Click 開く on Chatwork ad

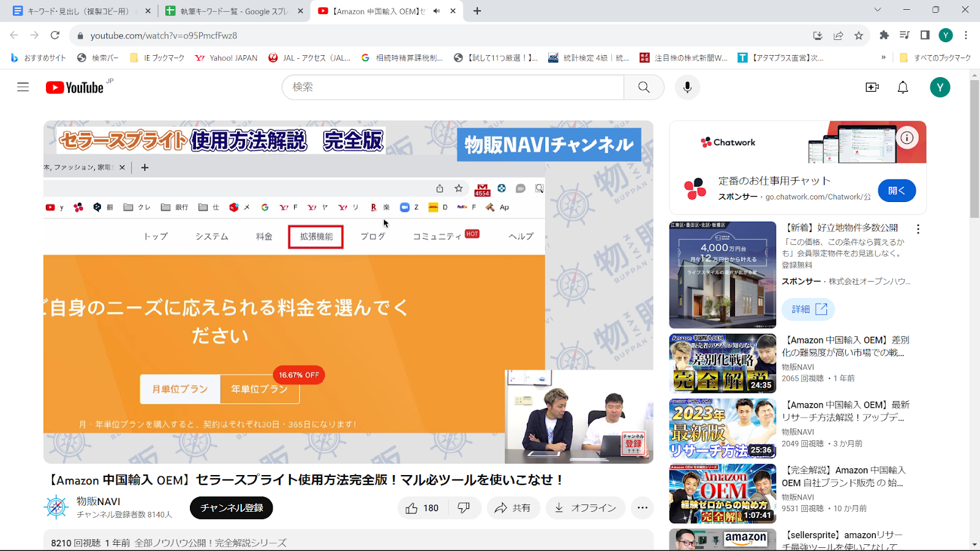(897, 190)
